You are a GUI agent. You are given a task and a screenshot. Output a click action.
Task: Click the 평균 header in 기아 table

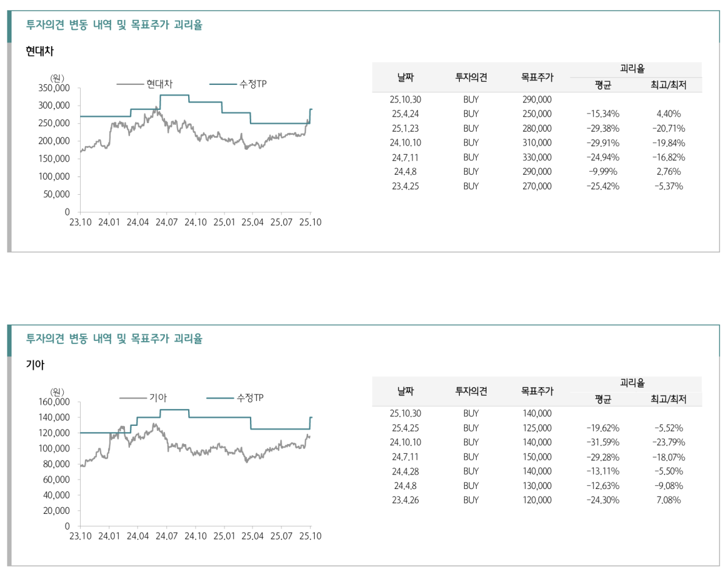[x=602, y=399]
